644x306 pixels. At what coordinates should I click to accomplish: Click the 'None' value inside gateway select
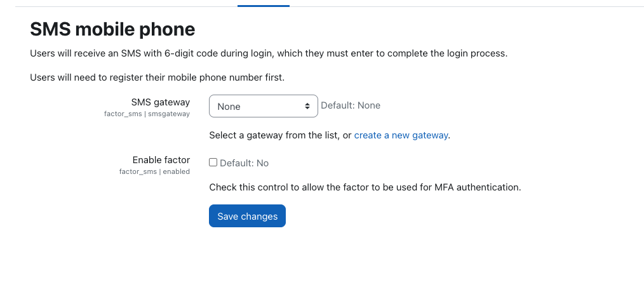pos(229,107)
